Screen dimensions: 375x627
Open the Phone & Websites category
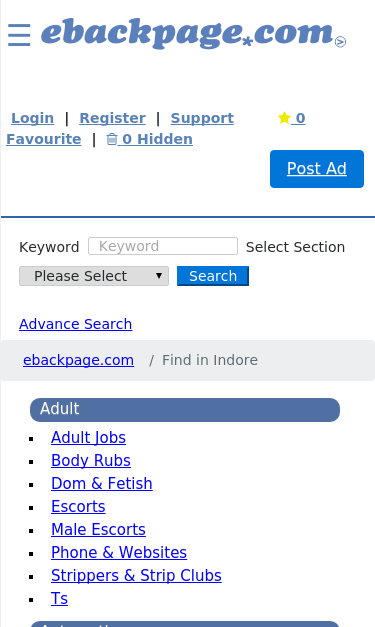tap(119, 552)
